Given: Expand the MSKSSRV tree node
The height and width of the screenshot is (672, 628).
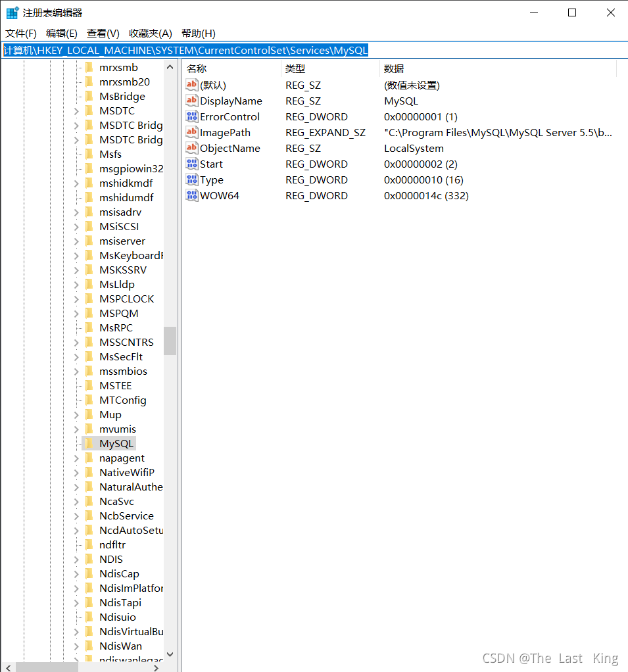Looking at the screenshot, I should [76, 270].
